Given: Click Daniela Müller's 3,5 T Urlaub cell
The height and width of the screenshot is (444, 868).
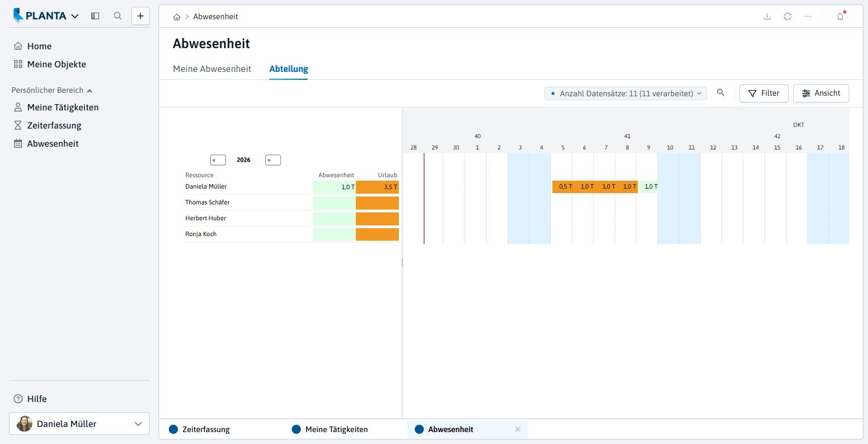Looking at the screenshot, I should (x=377, y=187).
